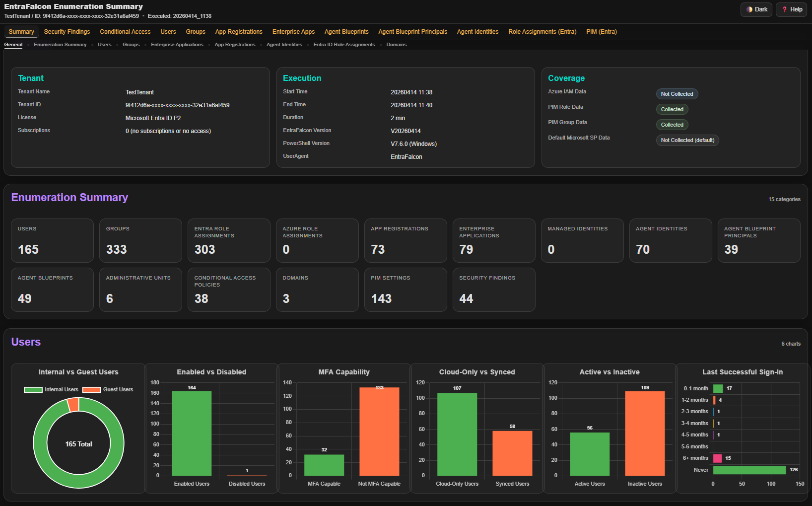This screenshot has height=506, width=812.
Task: Click the Not Collected (default) badge
Action: point(687,140)
